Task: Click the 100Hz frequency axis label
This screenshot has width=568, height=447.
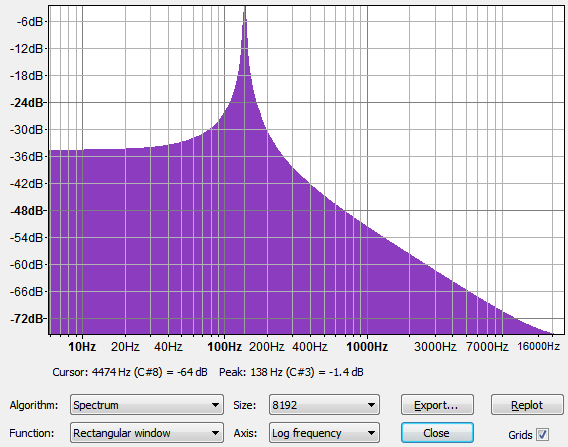Action: [224, 347]
